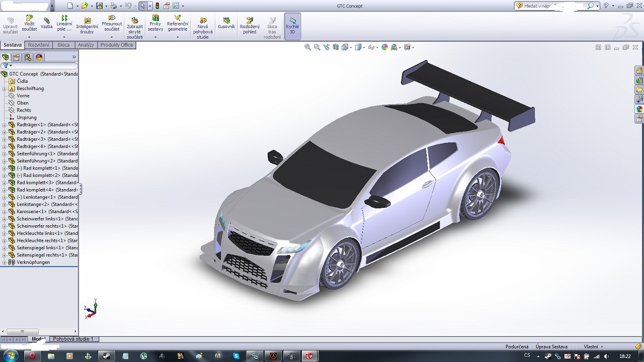Viewport: 644px width, 362px height.
Task: Create a Rozložený pohled exploded view
Action: tap(250, 26)
